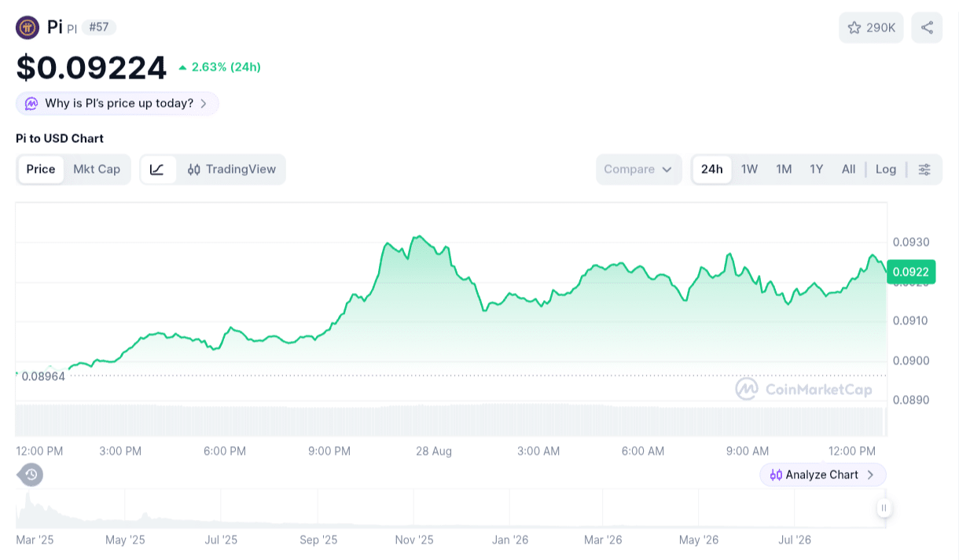This screenshot has height=560, width=959.
Task: Open the AI icon beside price question
Action: click(x=31, y=104)
